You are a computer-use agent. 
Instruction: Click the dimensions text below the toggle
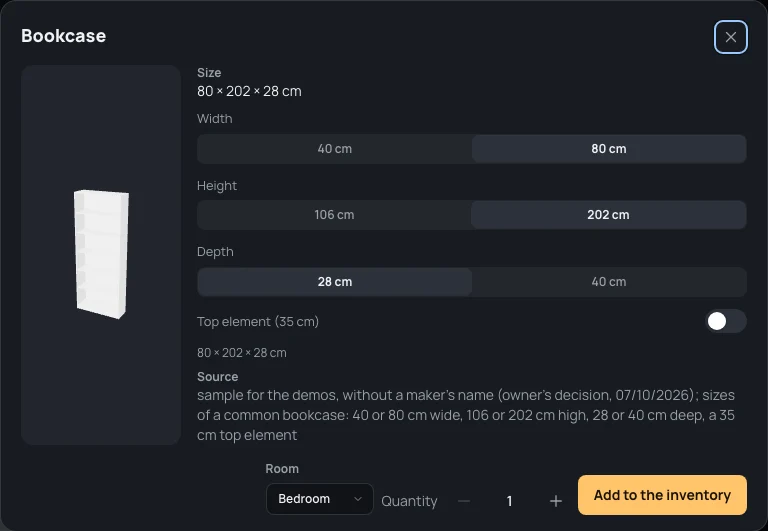tap(241, 353)
